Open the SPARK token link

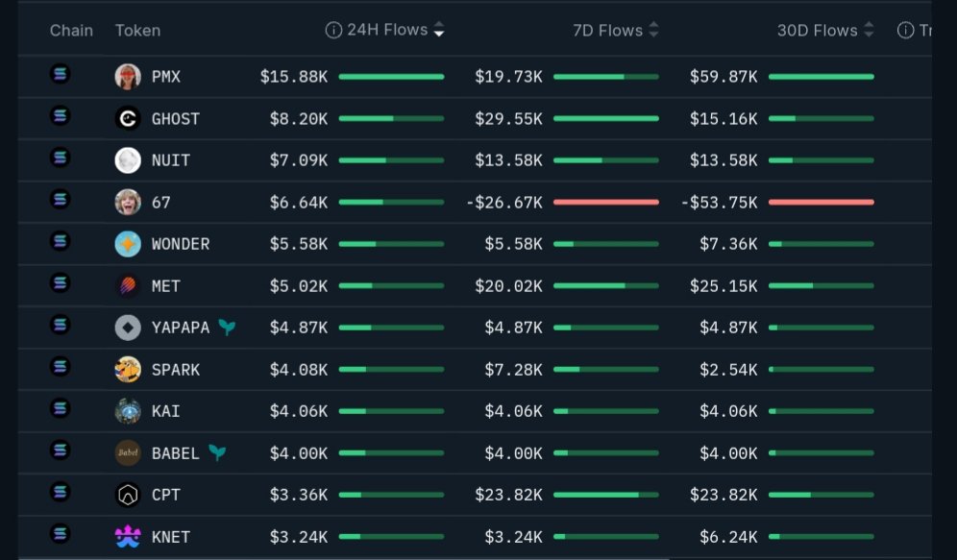[176, 370]
